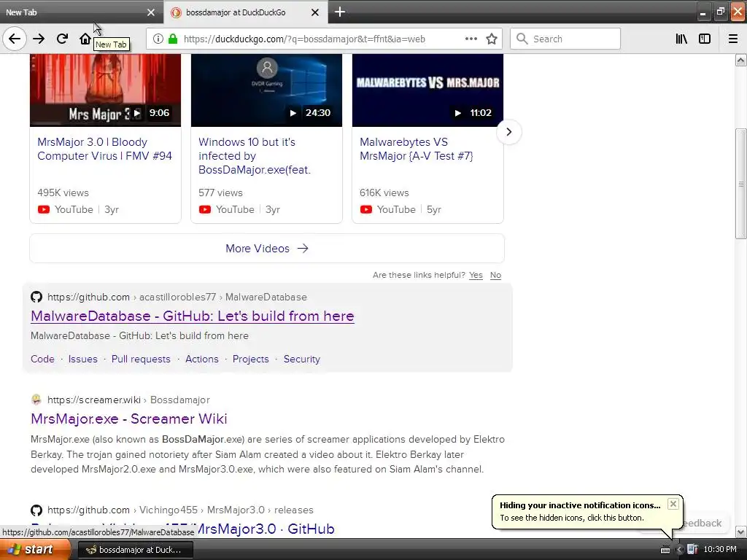Screen dimensions: 747x560
Task: Open the Security sitelink
Action: pyautogui.click(x=302, y=359)
